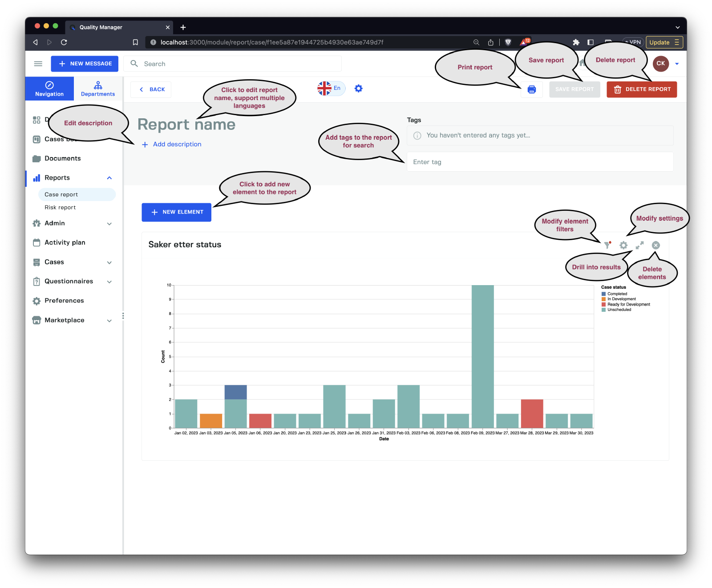Switch language using the En flag toggle
The width and height of the screenshot is (712, 588).
click(x=331, y=88)
